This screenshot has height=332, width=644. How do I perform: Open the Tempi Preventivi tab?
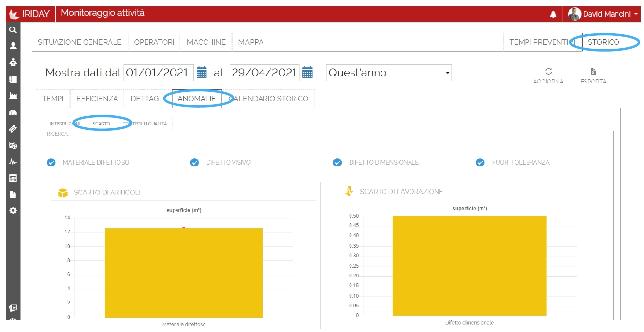540,42
